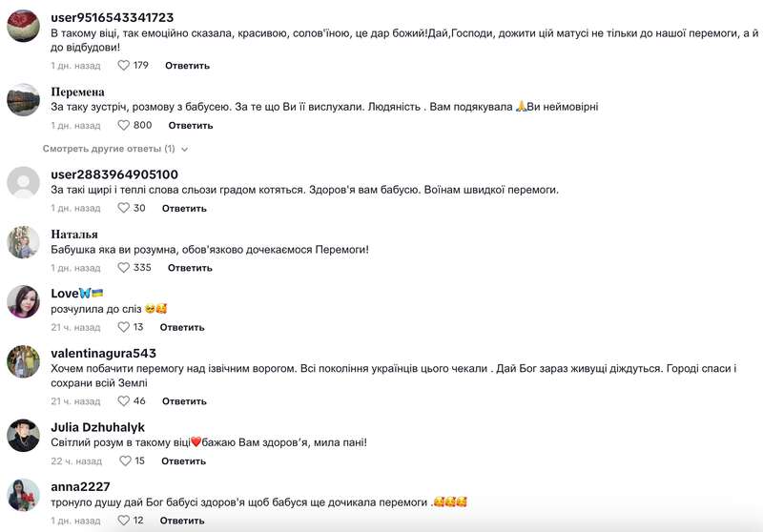Open Наталья's avatar thumbnail
This screenshot has height=532, width=763.
(23, 242)
